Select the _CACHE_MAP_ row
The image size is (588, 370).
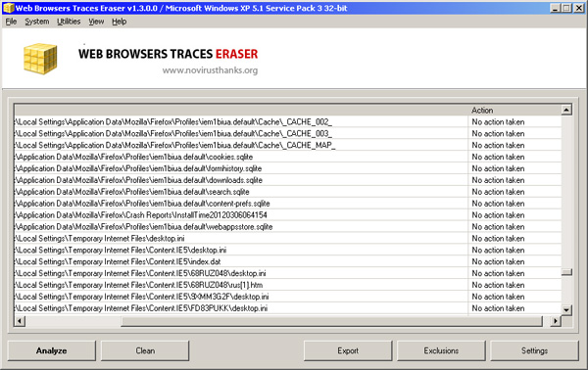click(x=287, y=145)
